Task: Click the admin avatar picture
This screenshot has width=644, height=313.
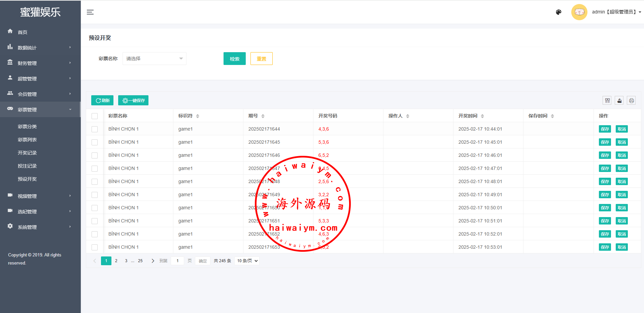Action: (x=579, y=12)
